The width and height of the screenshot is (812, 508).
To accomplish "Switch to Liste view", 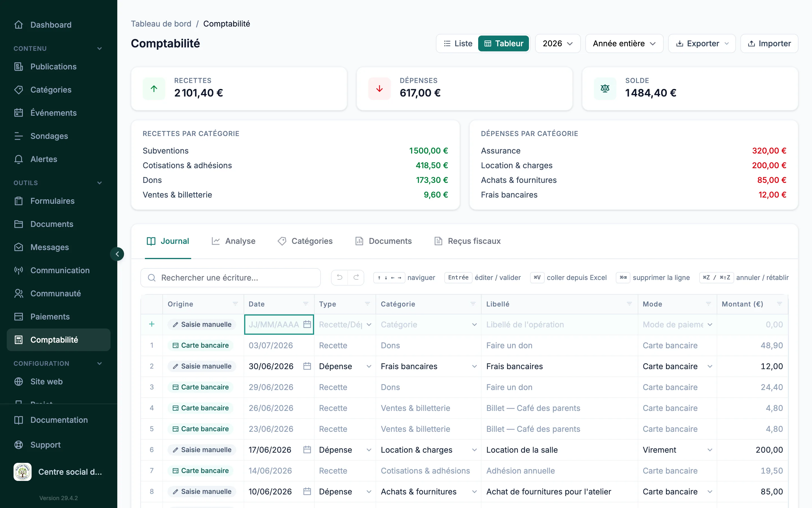I will [458, 43].
